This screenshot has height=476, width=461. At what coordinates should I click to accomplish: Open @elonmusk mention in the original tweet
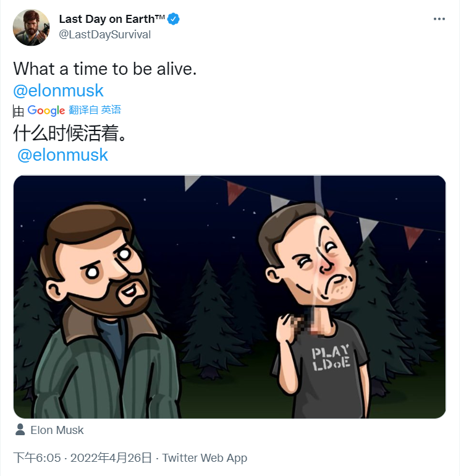click(x=58, y=90)
